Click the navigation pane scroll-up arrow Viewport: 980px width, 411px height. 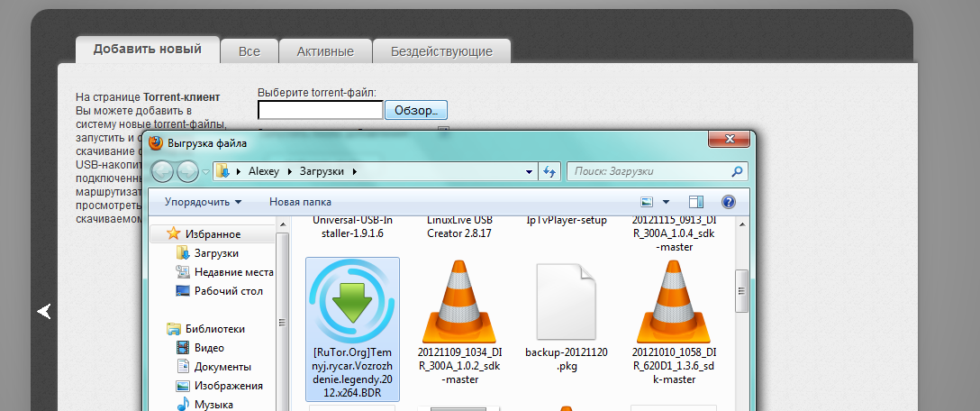[x=282, y=224]
